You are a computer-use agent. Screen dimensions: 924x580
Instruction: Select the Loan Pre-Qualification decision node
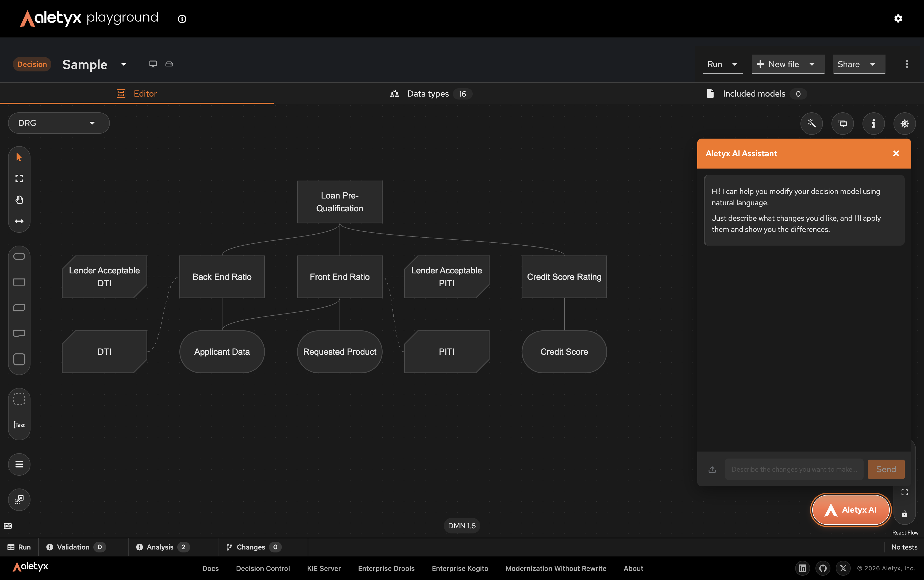[340, 202]
